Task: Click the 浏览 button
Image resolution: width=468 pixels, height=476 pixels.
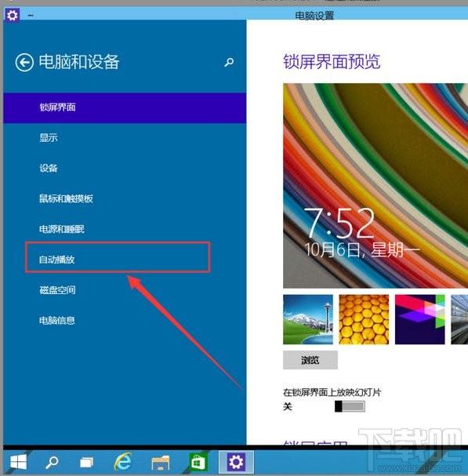Action: tap(310, 360)
